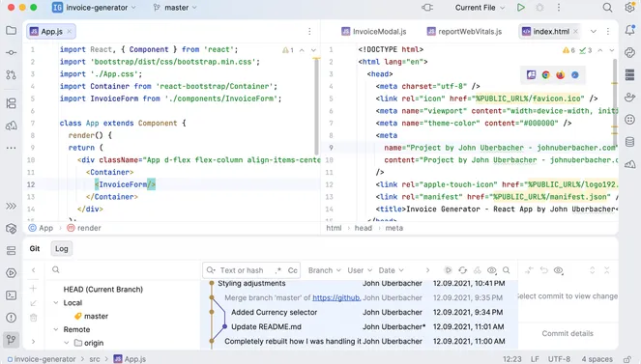The image size is (641, 364).
Task: Refresh the Git log
Action: [x=462, y=270]
